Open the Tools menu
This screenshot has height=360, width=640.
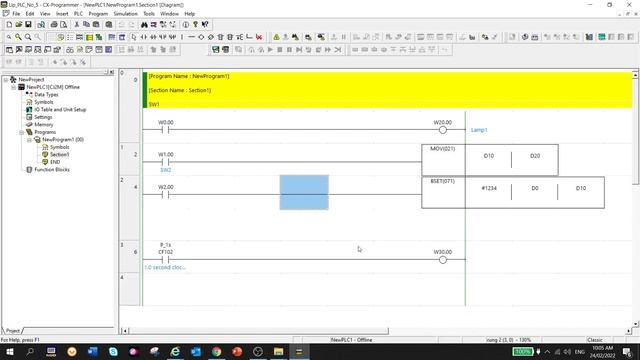tap(149, 14)
